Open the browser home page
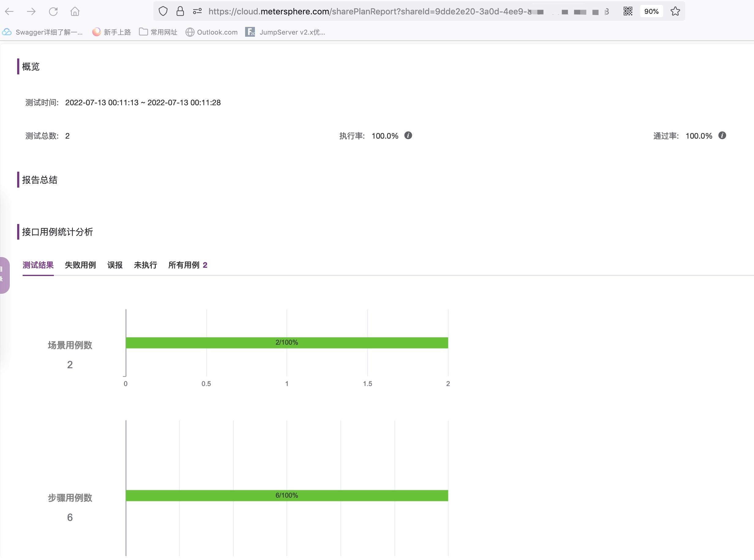This screenshot has height=560, width=754. [x=76, y=11]
